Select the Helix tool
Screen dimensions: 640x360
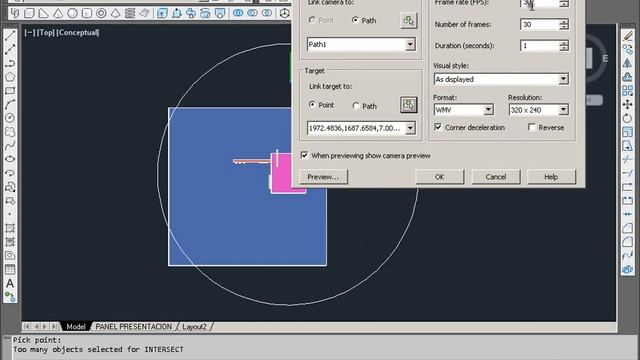click(x=130, y=13)
